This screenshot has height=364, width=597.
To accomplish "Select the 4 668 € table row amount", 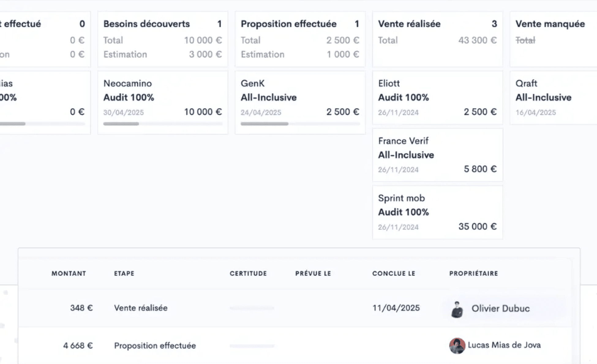I will pyautogui.click(x=78, y=346).
